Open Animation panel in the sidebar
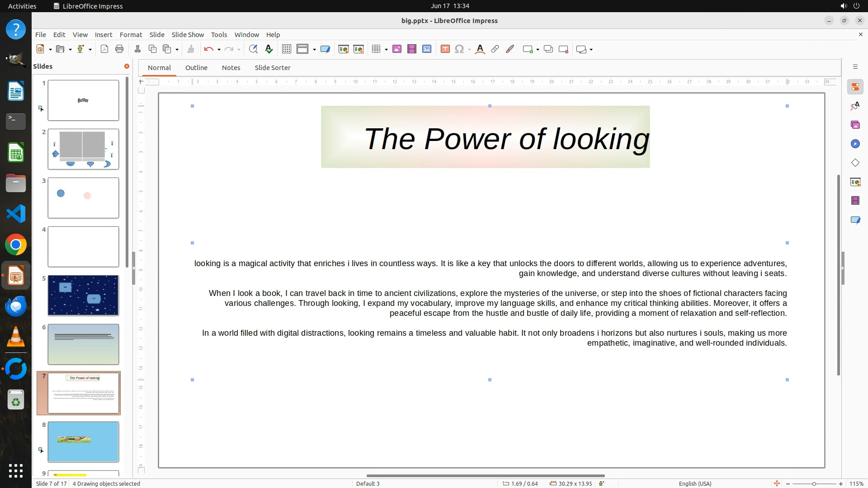The height and width of the screenshot is (488, 868). tap(855, 201)
